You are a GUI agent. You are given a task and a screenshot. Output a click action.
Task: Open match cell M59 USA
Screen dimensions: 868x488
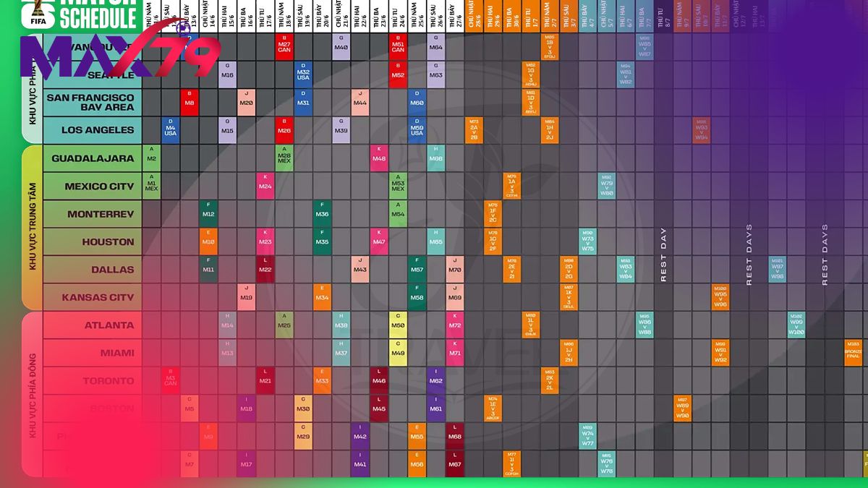(417, 130)
